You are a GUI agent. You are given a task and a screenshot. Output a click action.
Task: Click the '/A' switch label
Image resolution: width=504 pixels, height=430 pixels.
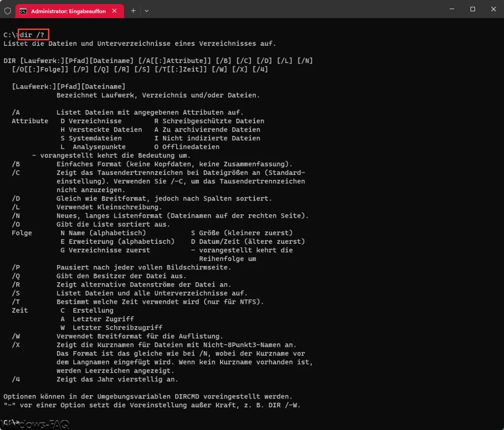(x=16, y=112)
